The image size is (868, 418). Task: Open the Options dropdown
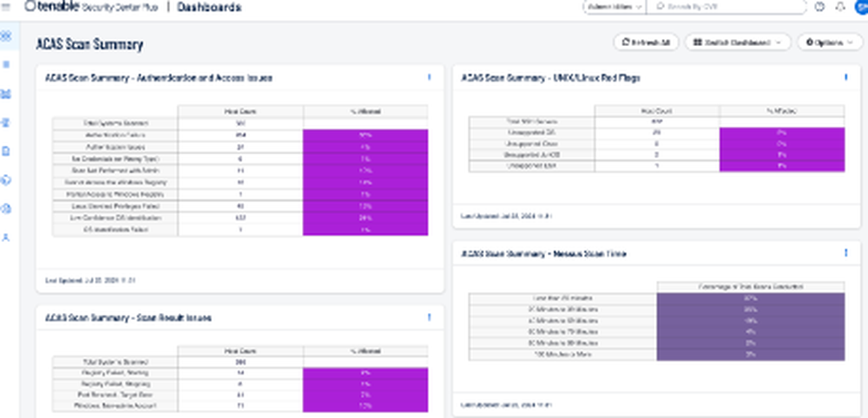click(829, 42)
